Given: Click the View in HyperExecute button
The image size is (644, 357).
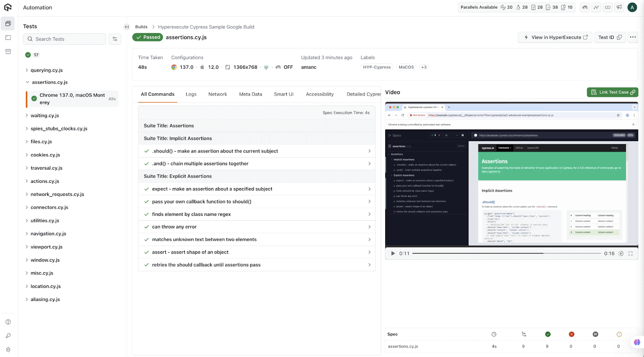Looking at the screenshot, I should click(555, 37).
